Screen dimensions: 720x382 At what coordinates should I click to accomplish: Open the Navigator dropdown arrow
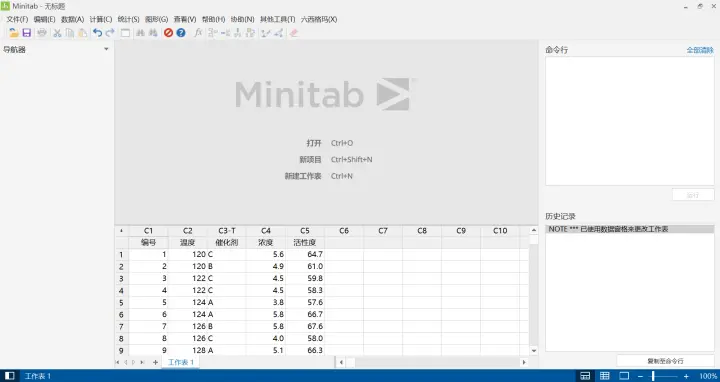(106, 49)
